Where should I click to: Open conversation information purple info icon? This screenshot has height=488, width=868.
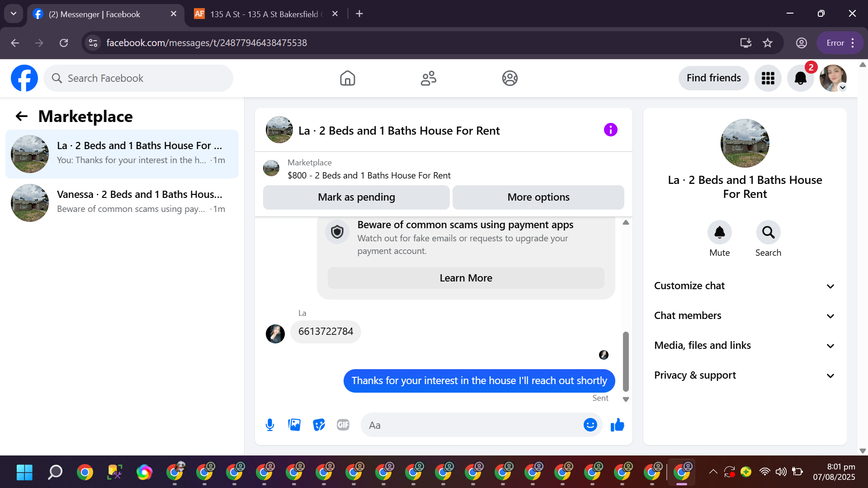coord(610,130)
